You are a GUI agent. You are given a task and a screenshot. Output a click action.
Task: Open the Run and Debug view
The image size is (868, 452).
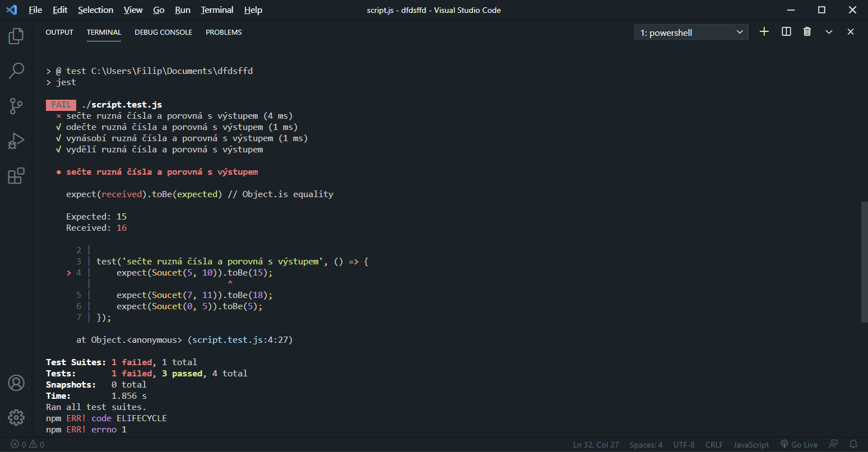(x=16, y=141)
